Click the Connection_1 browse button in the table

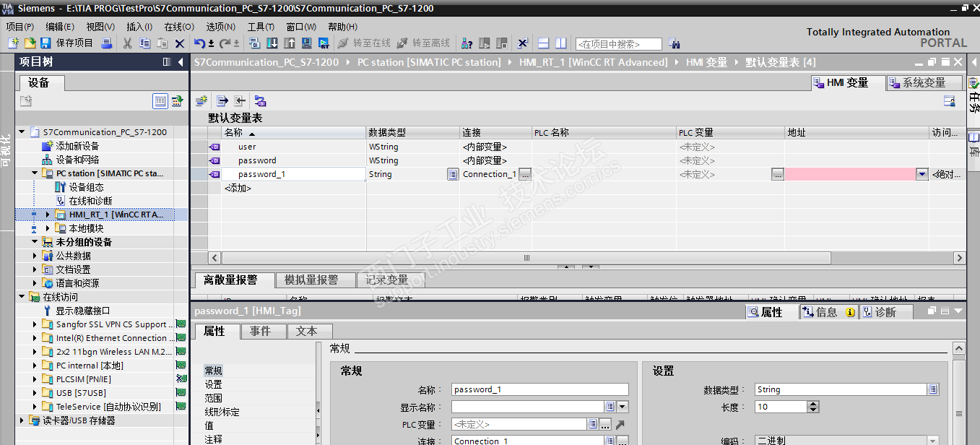tap(525, 174)
